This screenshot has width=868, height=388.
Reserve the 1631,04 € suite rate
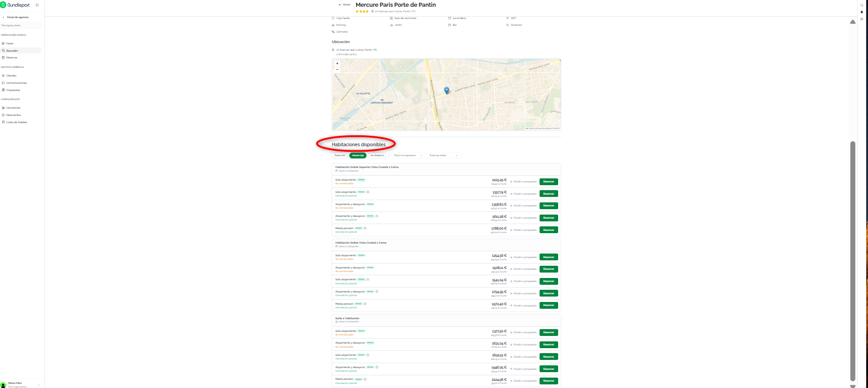click(x=549, y=345)
